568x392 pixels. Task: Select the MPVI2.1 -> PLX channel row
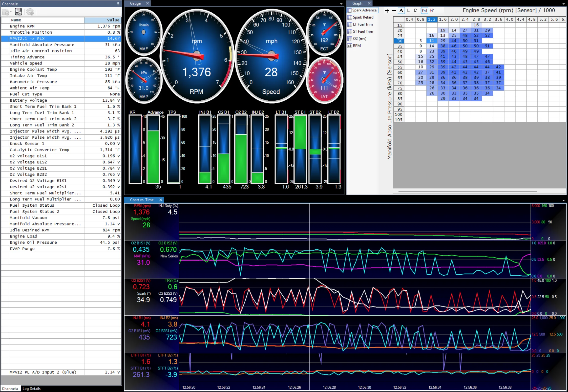(61, 39)
